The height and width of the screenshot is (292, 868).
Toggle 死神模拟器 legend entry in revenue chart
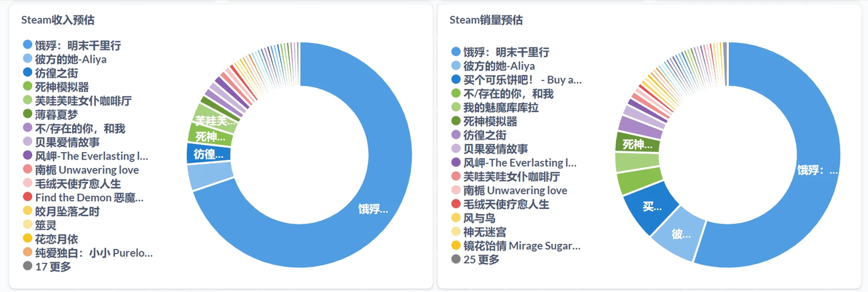tap(56, 87)
